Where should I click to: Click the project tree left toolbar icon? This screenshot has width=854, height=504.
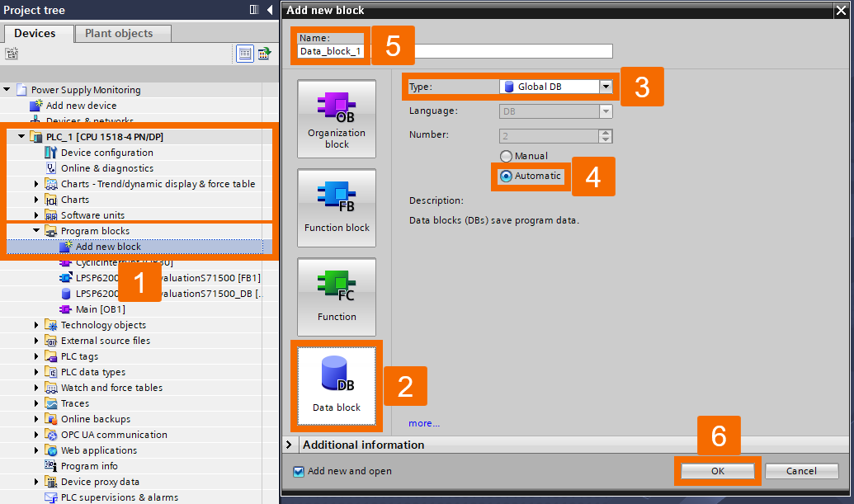12,54
